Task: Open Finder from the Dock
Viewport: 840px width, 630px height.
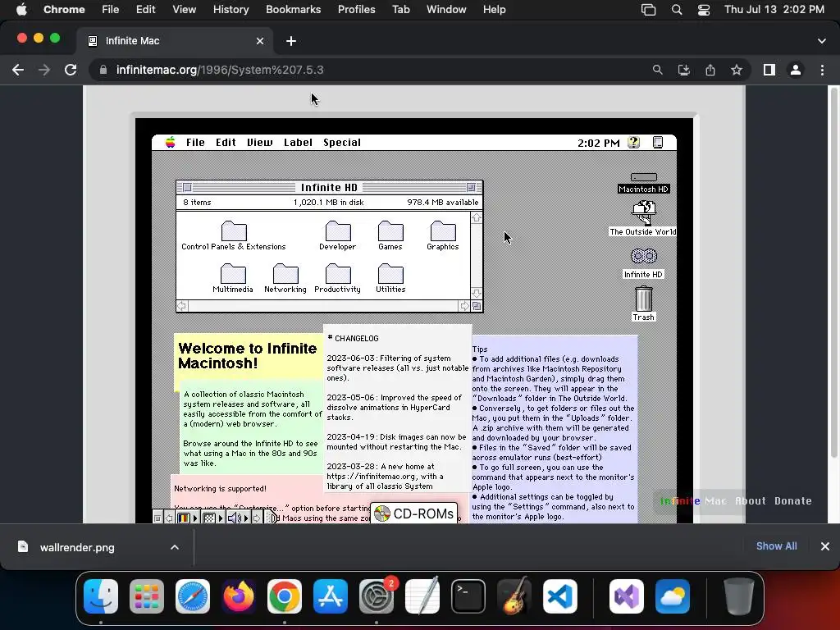Action: (x=101, y=596)
